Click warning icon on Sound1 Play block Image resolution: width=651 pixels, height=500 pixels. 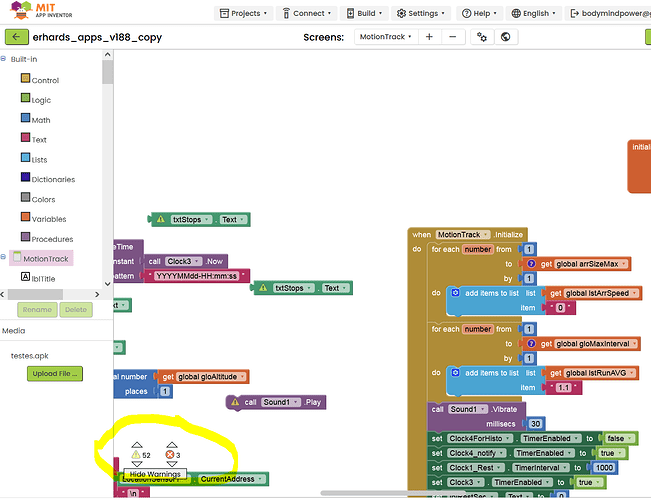236,402
